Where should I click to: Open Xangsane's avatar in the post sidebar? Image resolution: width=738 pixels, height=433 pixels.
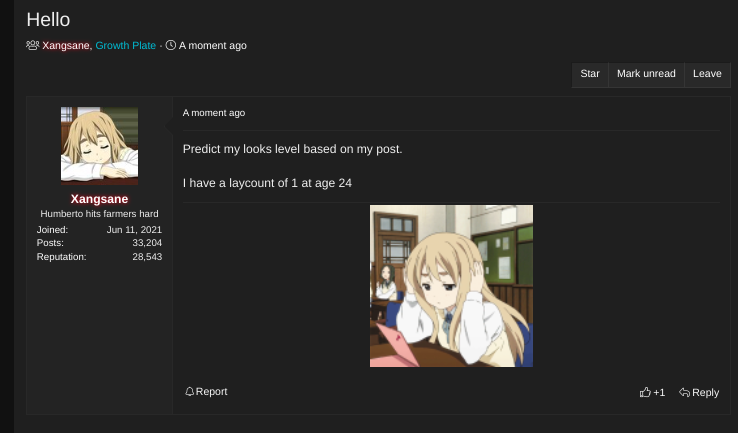(x=99, y=145)
